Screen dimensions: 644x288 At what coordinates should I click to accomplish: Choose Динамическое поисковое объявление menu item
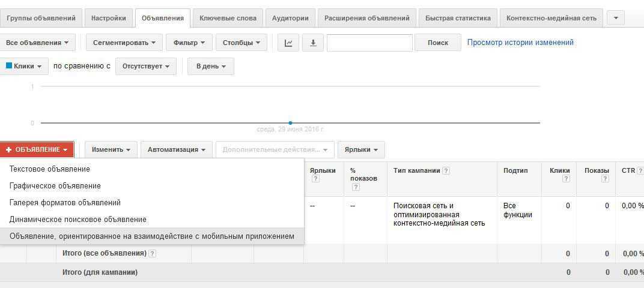click(x=78, y=220)
